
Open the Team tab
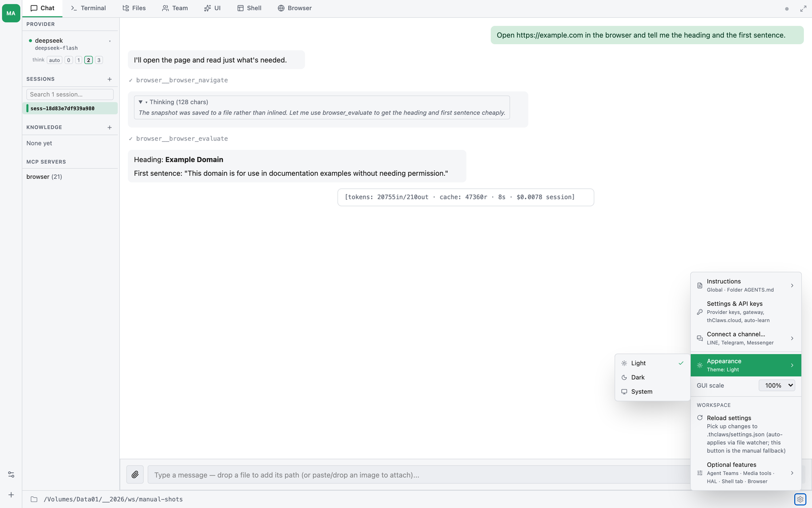coord(175,8)
